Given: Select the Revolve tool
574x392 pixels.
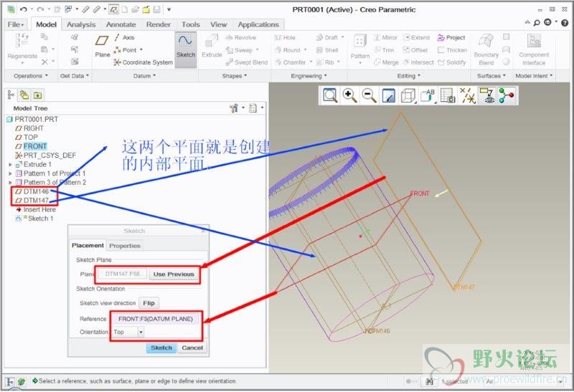Looking at the screenshot, I should [241, 38].
